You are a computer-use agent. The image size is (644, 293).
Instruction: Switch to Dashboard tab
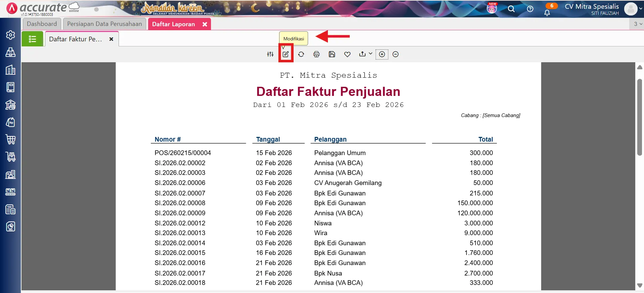pyautogui.click(x=42, y=24)
